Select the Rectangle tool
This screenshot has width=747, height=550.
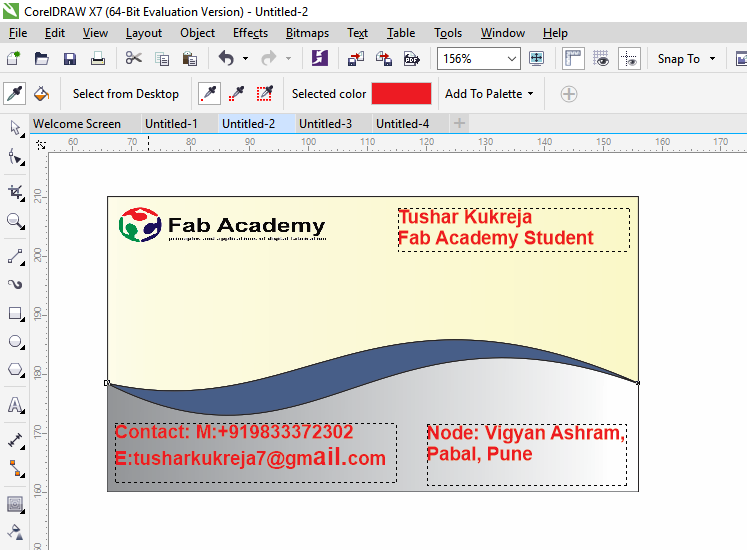click(16, 314)
